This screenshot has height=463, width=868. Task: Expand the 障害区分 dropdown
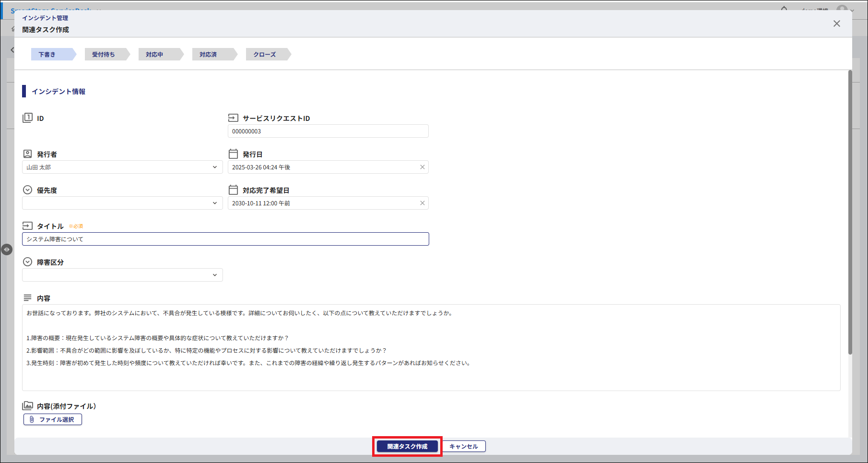click(122, 275)
